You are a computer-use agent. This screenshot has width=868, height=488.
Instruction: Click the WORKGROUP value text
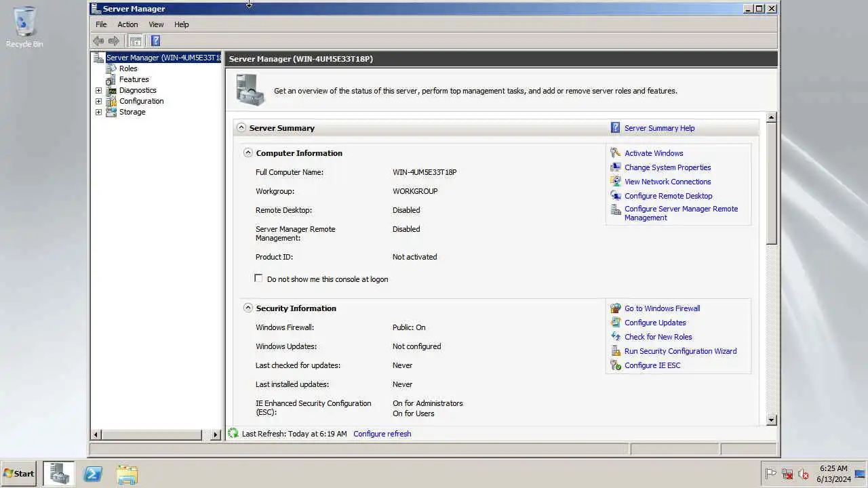click(x=415, y=191)
